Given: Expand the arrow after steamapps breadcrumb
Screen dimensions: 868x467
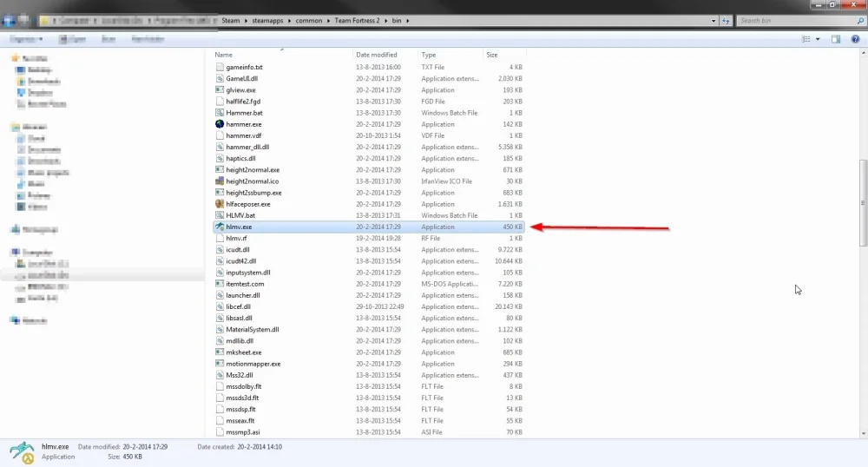Looking at the screenshot, I should pyautogui.click(x=289, y=21).
